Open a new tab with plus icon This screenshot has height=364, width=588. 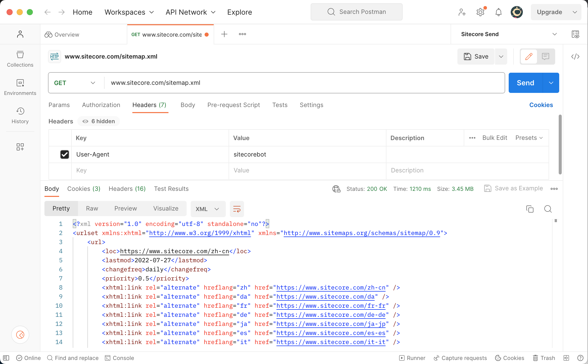[x=224, y=34]
